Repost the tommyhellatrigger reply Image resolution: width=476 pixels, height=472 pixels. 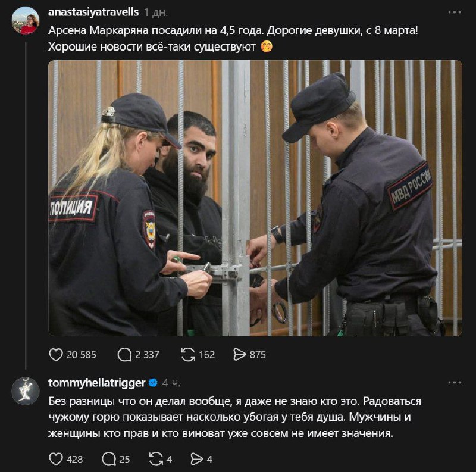click(x=156, y=459)
